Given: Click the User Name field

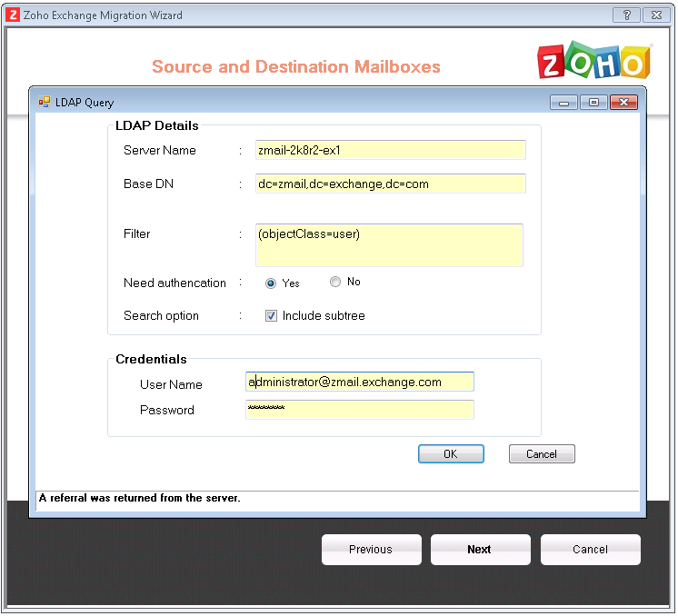Looking at the screenshot, I should [360, 383].
